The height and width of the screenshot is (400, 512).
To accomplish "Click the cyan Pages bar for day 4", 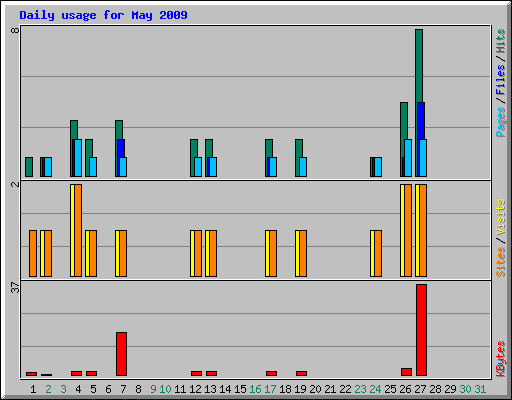I will 78,158.
